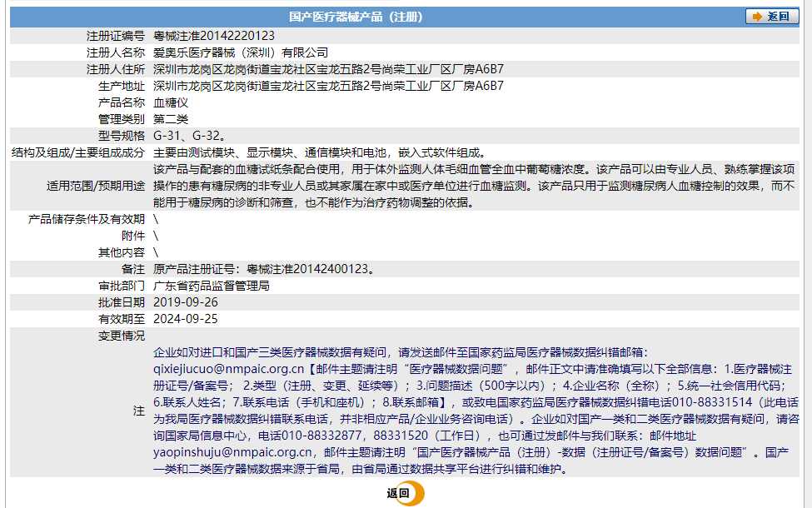Click phone number 010-88331514 in notice
Image resolution: width=812 pixels, height=508 pixels.
point(711,402)
